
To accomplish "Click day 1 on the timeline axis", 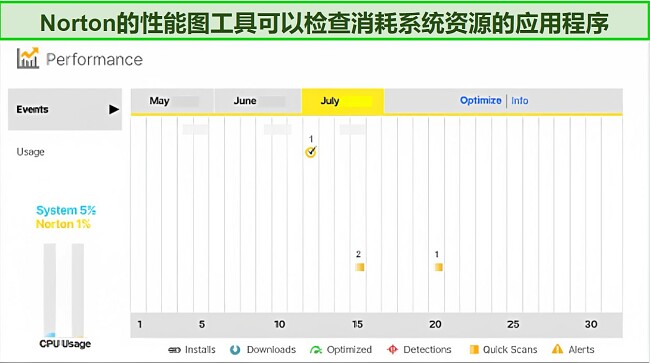I will click(x=140, y=324).
